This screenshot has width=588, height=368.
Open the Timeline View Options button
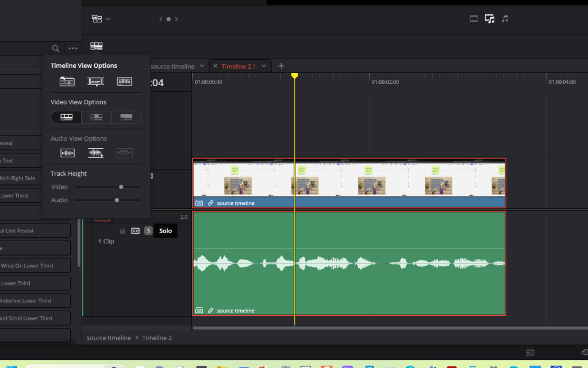(x=97, y=46)
